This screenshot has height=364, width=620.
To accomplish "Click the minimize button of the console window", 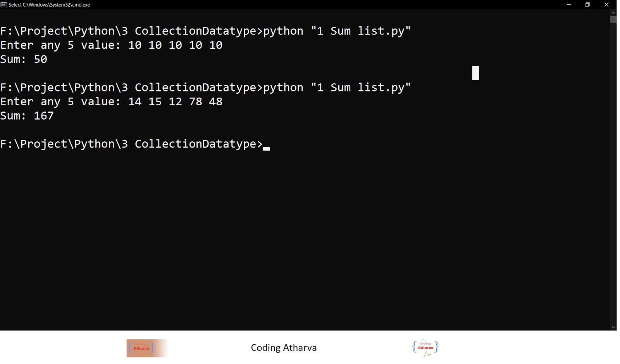I will [x=568, y=5].
